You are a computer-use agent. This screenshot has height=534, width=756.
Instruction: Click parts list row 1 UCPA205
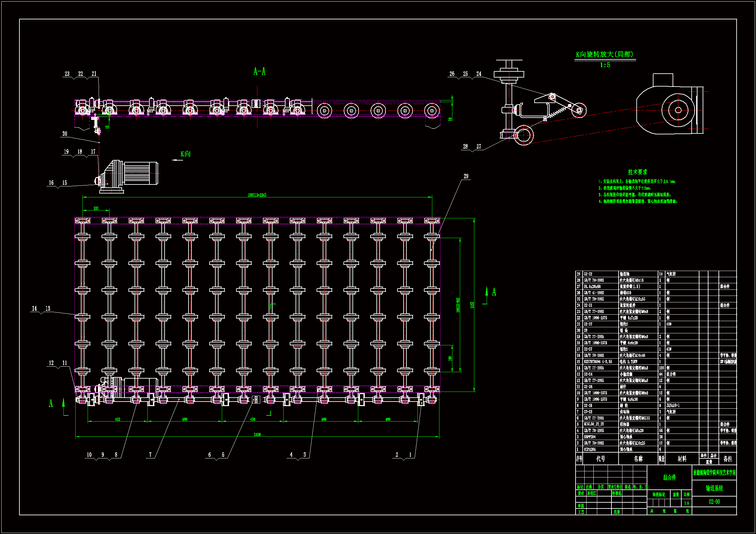pyautogui.click(x=589, y=449)
